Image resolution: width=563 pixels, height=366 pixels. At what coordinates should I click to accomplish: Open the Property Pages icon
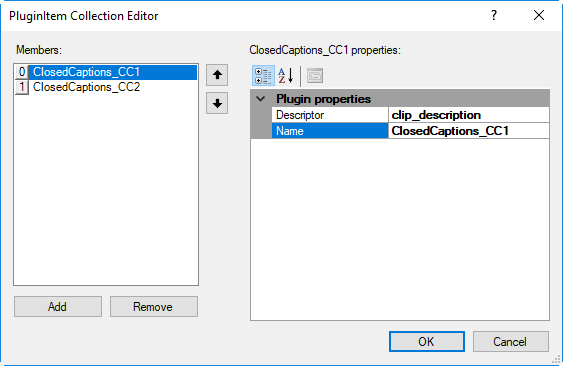[315, 76]
